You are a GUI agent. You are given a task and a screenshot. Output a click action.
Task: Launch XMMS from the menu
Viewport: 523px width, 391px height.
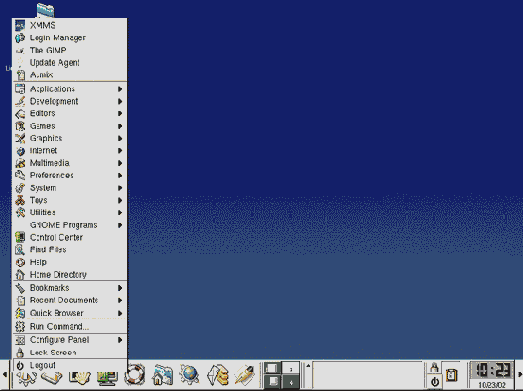(x=70, y=25)
